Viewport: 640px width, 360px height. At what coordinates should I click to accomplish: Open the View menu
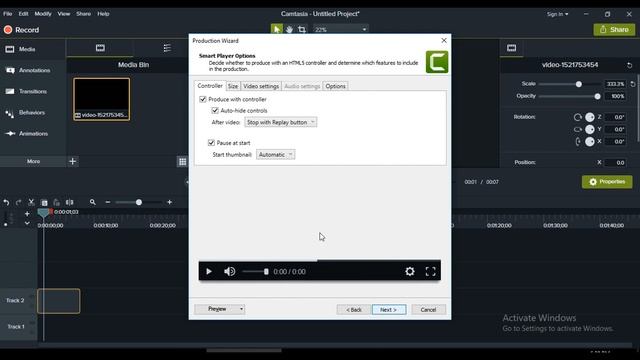point(64,13)
